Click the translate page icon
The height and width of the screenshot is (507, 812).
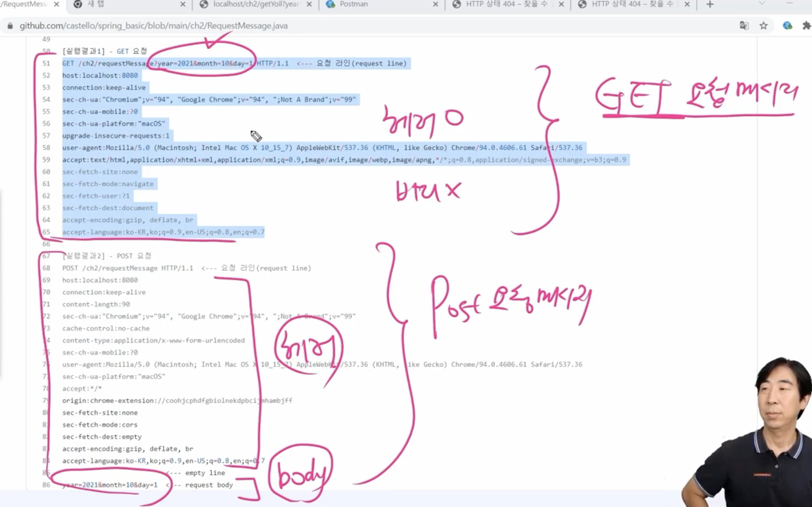click(744, 26)
